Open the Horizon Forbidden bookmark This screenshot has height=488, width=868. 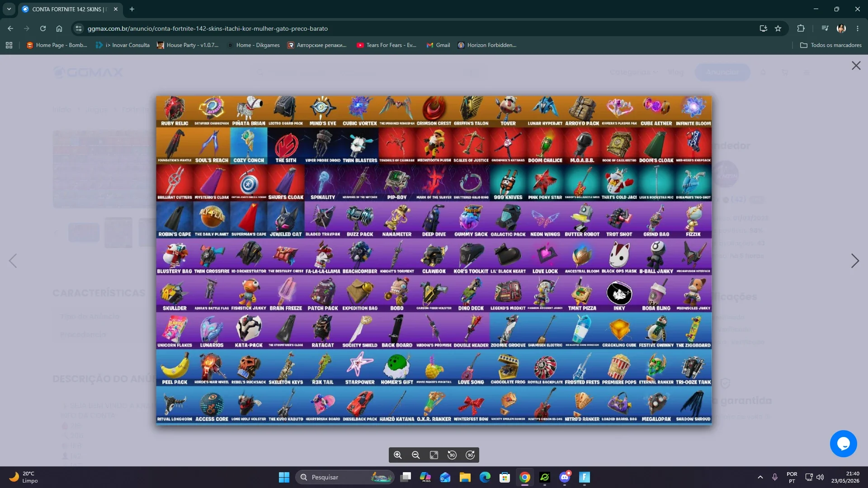pyautogui.click(x=487, y=45)
